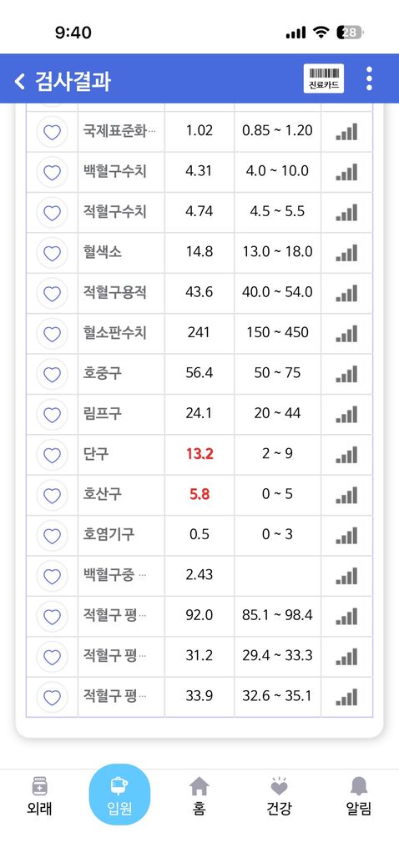
Task: Open the 건강 section
Action: (279, 796)
